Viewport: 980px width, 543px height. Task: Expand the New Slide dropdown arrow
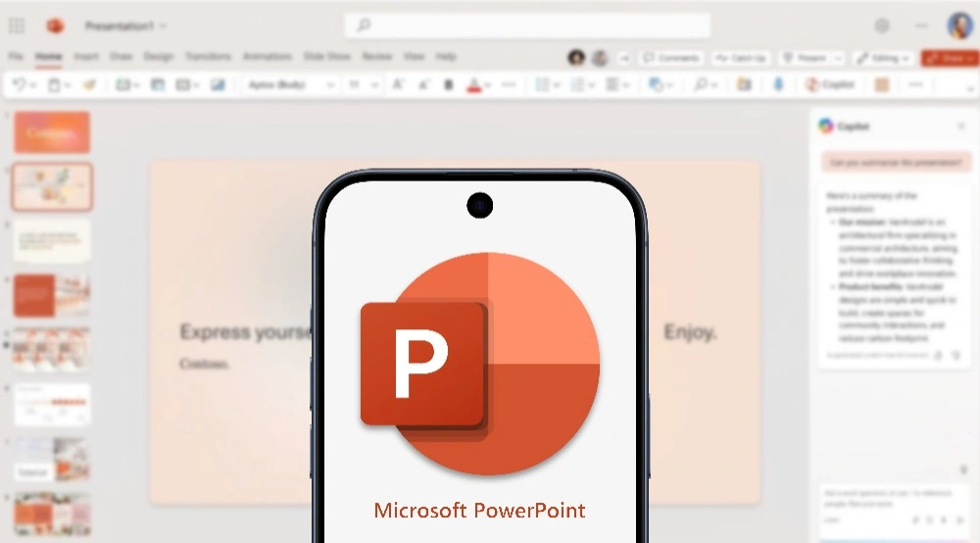(135, 85)
